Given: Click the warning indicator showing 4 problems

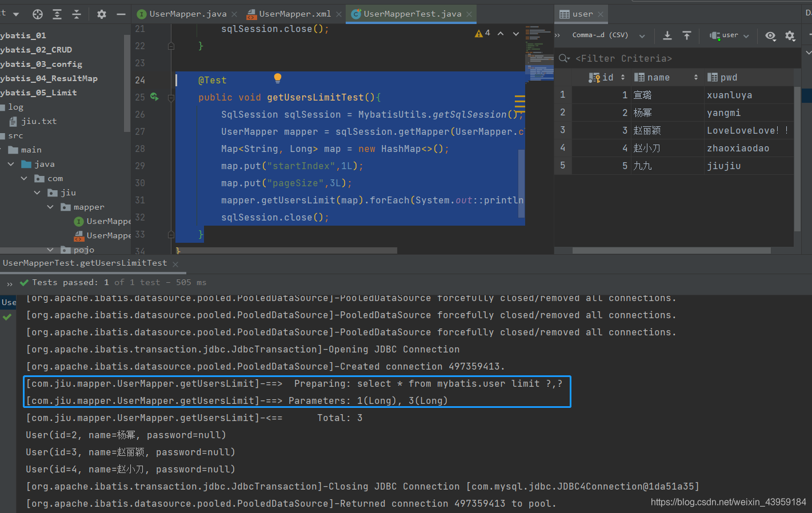Looking at the screenshot, I should coord(482,33).
